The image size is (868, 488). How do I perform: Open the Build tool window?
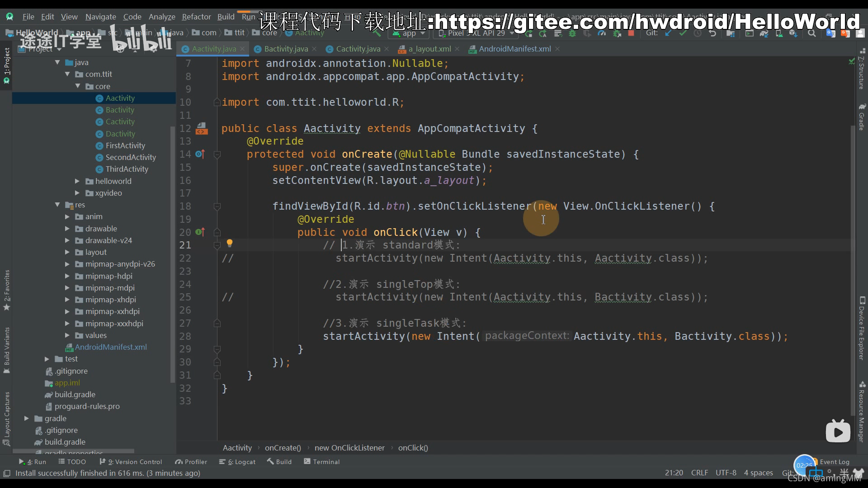click(279, 462)
